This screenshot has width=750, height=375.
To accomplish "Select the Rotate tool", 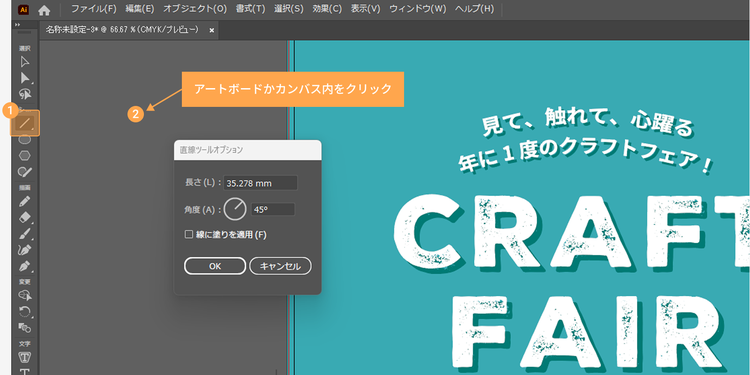I will coord(25,312).
